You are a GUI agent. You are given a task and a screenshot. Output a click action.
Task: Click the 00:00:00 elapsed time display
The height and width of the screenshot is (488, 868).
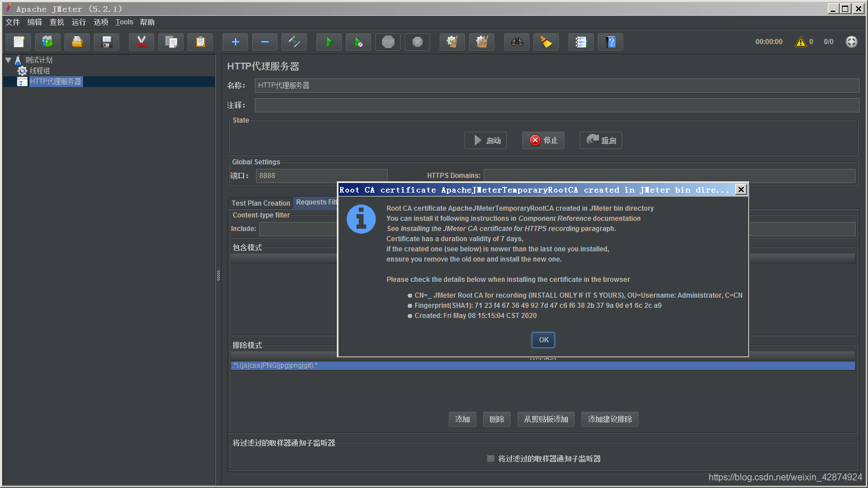pyautogui.click(x=769, y=42)
